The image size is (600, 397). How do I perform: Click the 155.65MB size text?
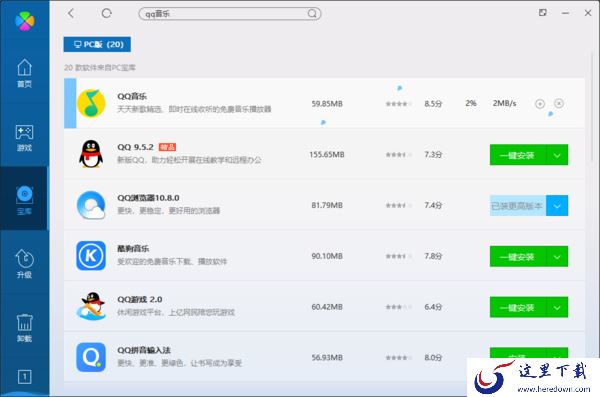click(x=327, y=155)
